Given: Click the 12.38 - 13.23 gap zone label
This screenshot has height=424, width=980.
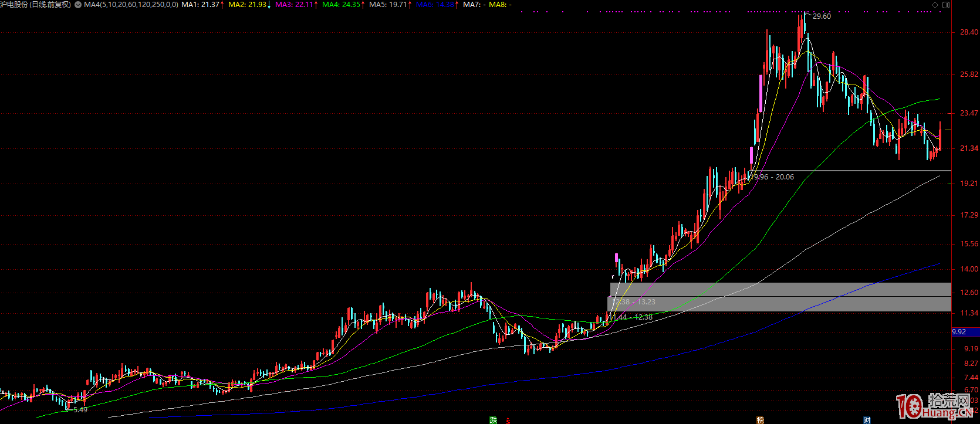Looking at the screenshot, I should pyautogui.click(x=634, y=302).
